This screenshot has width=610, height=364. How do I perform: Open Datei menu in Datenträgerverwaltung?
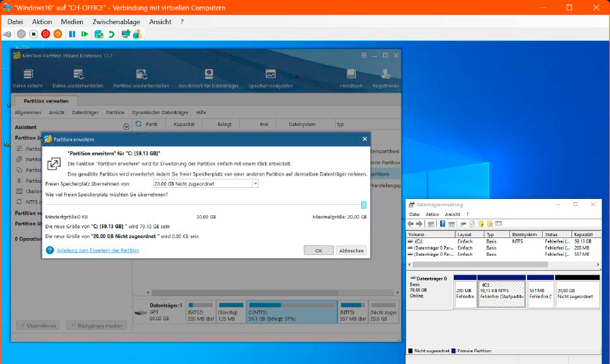click(x=414, y=214)
